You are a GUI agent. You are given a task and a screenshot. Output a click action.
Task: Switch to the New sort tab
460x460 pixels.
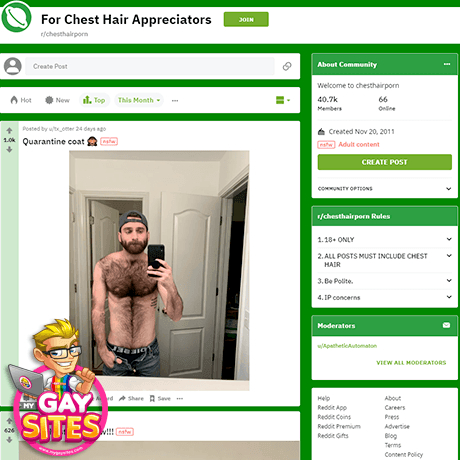pos(57,100)
